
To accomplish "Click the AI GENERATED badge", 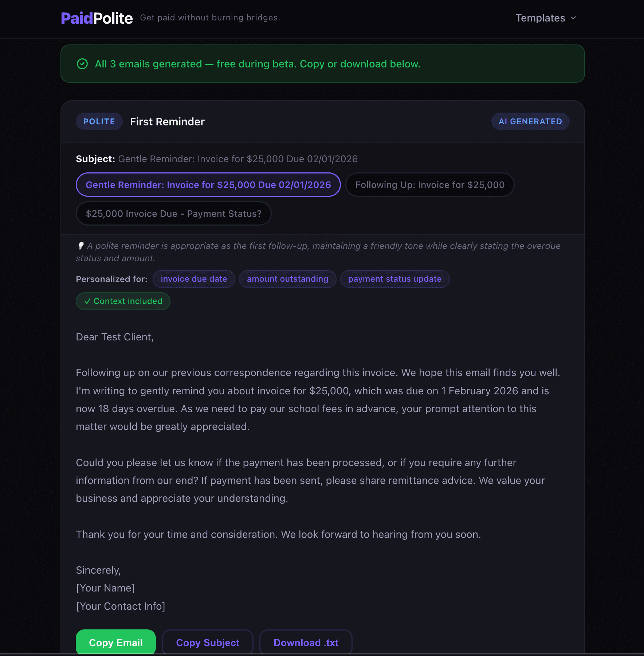I will click(x=530, y=121).
